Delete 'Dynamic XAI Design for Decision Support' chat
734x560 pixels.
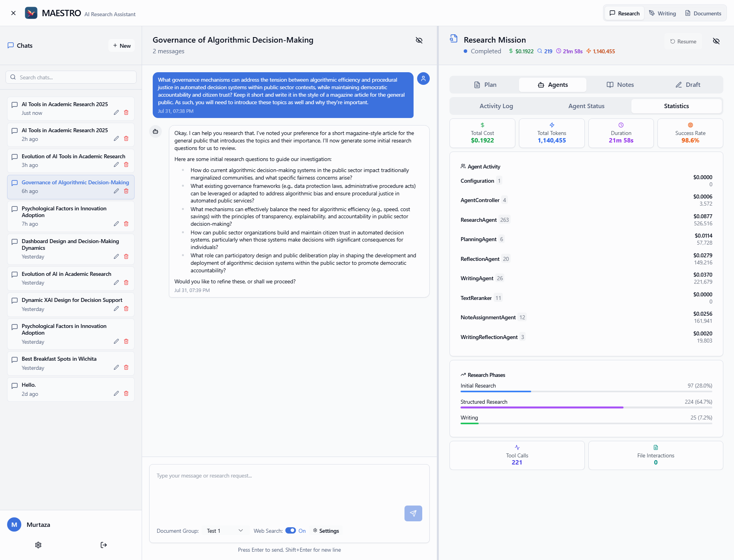click(126, 309)
